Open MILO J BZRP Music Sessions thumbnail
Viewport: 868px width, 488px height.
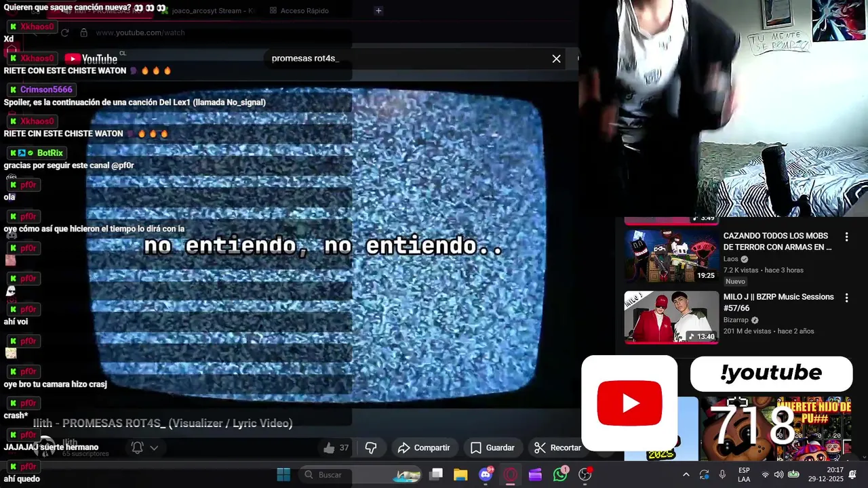[671, 317]
